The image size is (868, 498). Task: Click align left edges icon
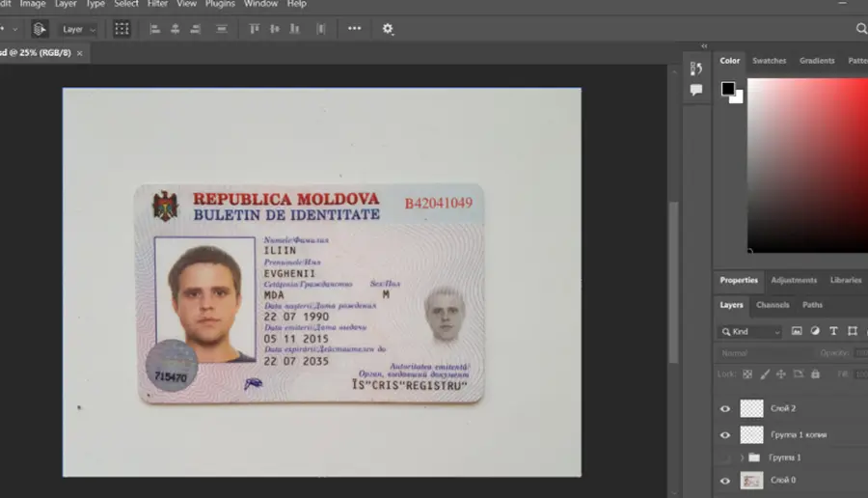click(x=155, y=29)
